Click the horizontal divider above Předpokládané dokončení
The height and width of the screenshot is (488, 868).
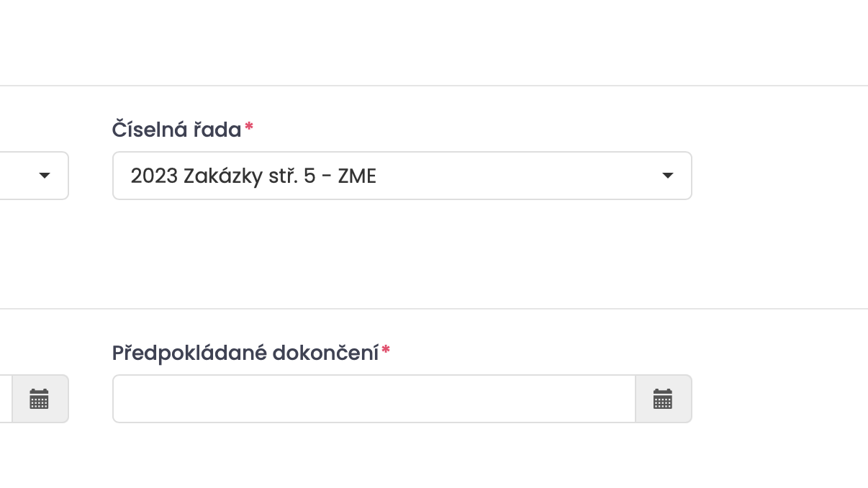click(x=434, y=309)
